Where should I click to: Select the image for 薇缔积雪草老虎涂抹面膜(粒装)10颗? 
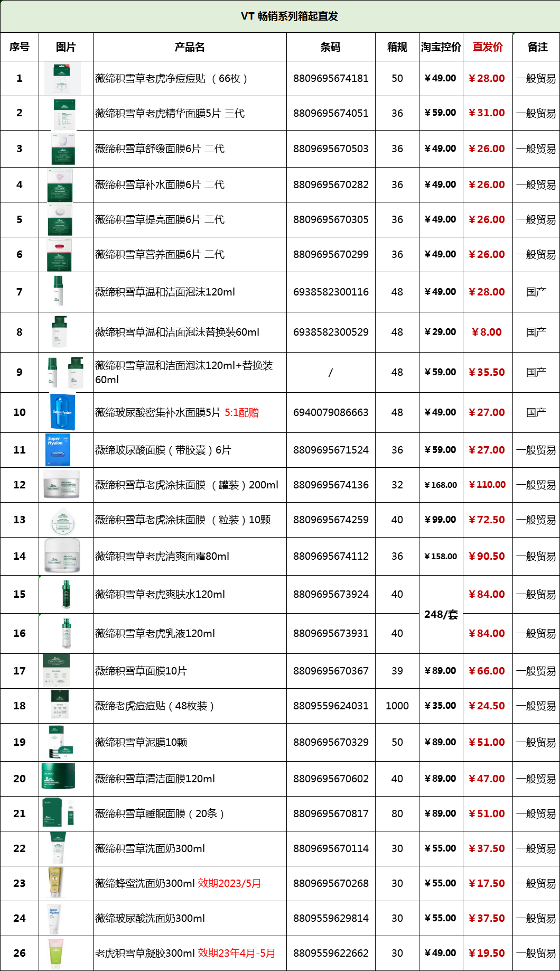63,520
